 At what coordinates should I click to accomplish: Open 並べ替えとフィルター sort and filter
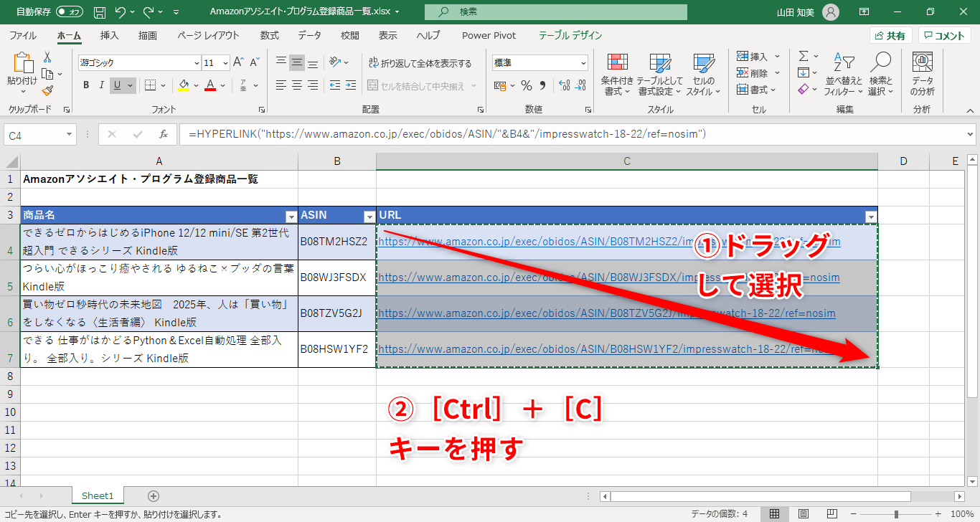[x=844, y=74]
